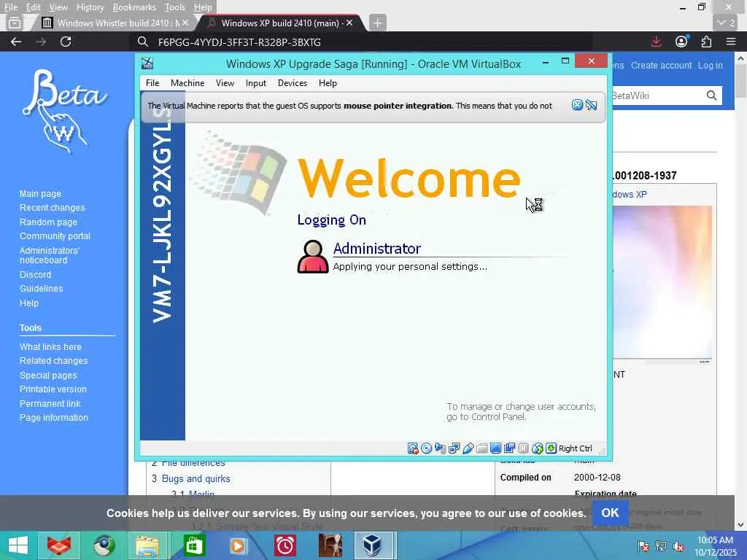Click the BetaWiki logo
Image resolution: width=747 pixels, height=560 pixels.
(64, 112)
